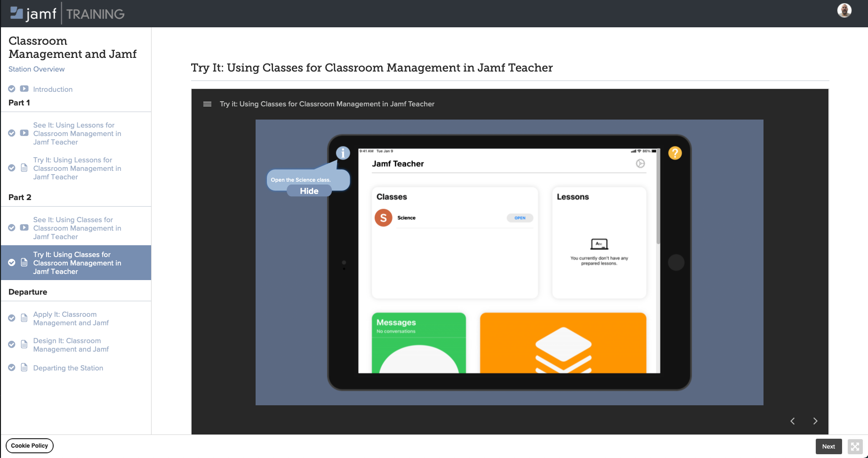Viewport: 868px width, 458px height.
Task: Open Try It: Using Lessons for Classroom Management
Action: 77,168
